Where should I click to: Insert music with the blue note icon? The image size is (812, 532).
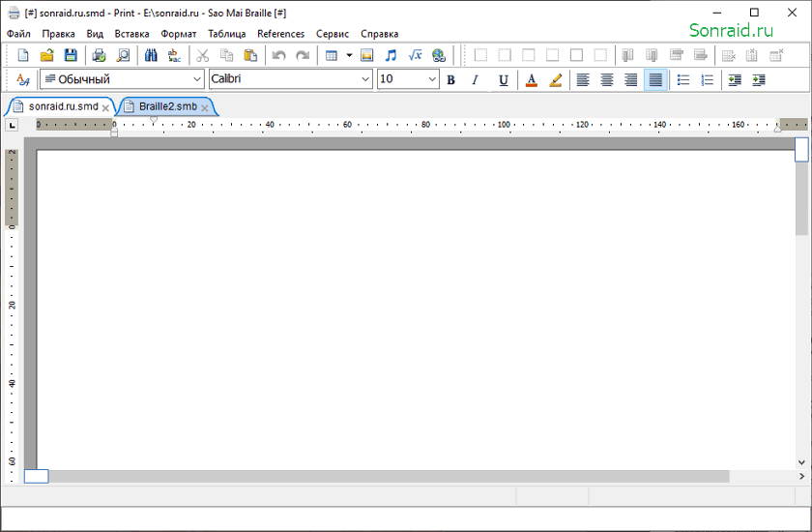pos(391,55)
